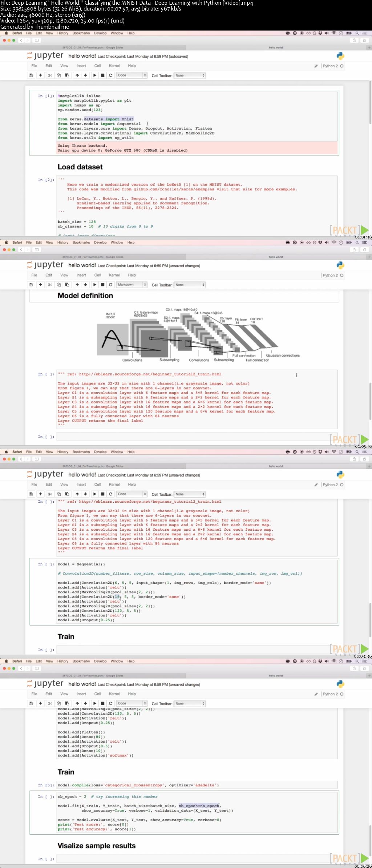Click Save floppy icon in Sequential model frame
Image resolution: width=372 pixels, height=868 pixels.
(x=31, y=494)
